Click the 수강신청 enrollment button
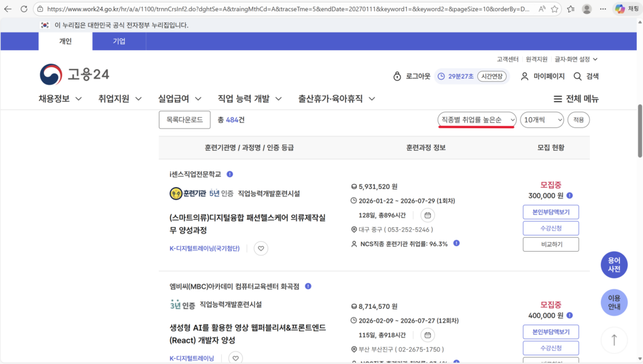The width and height of the screenshot is (643, 364). (x=550, y=228)
